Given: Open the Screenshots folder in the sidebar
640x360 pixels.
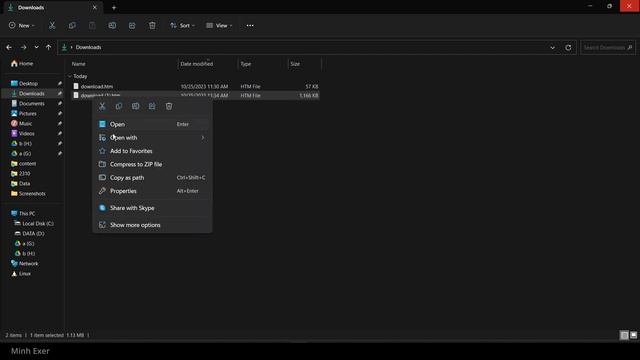Looking at the screenshot, I should point(33,193).
